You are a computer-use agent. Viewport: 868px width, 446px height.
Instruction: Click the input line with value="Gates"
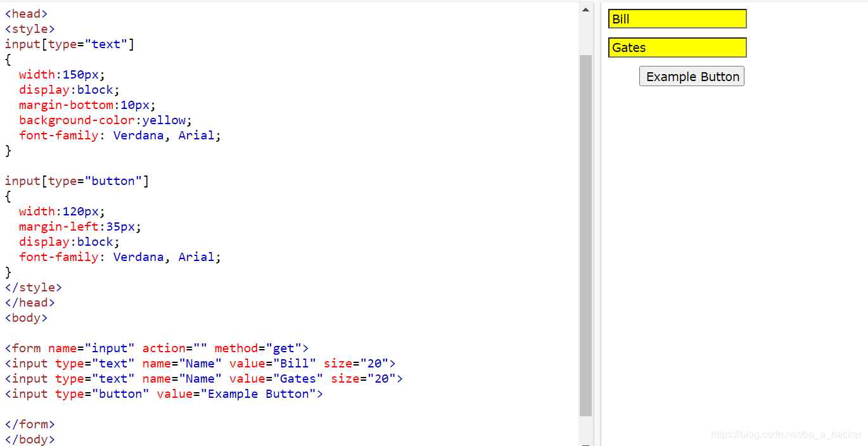tap(204, 379)
